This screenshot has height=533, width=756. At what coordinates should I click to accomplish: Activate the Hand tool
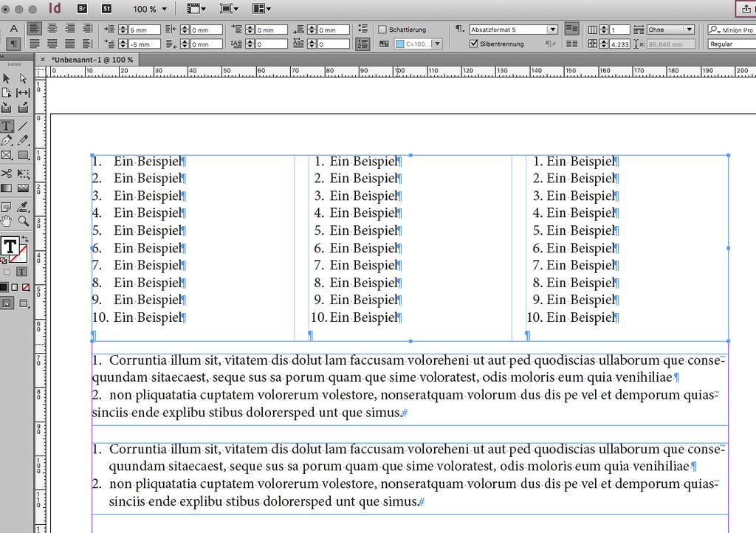coord(7,220)
